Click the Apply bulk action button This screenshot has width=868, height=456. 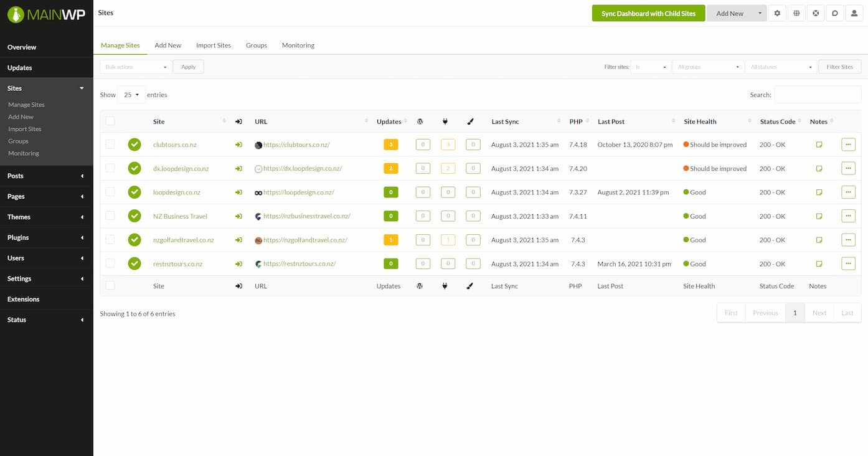(189, 67)
